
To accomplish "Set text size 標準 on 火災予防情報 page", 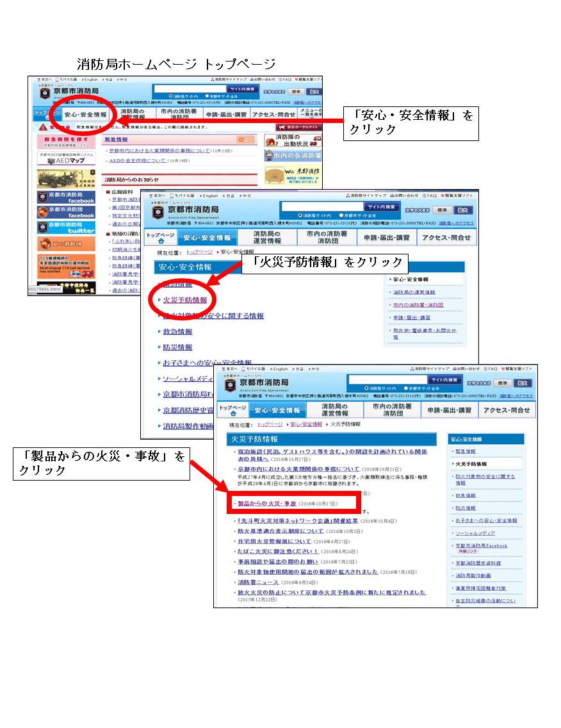I will [503, 383].
